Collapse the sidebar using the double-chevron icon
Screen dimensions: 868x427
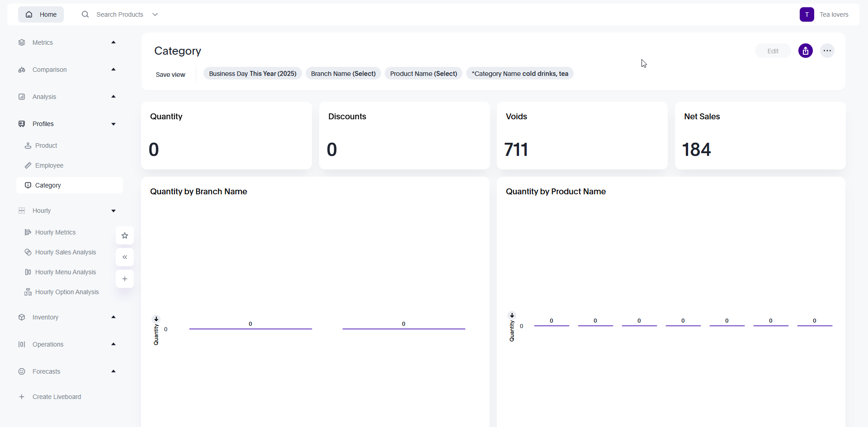(124, 257)
